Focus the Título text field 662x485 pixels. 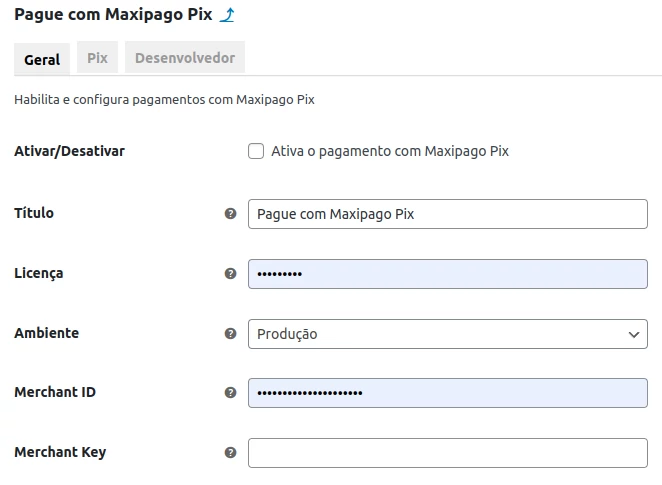[447, 214]
